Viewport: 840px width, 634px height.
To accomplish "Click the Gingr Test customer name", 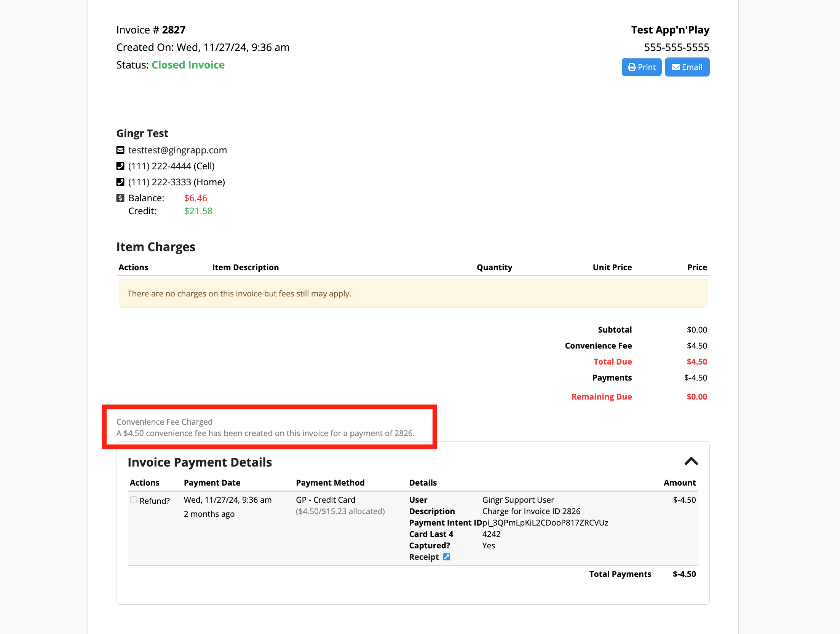I will pos(142,133).
